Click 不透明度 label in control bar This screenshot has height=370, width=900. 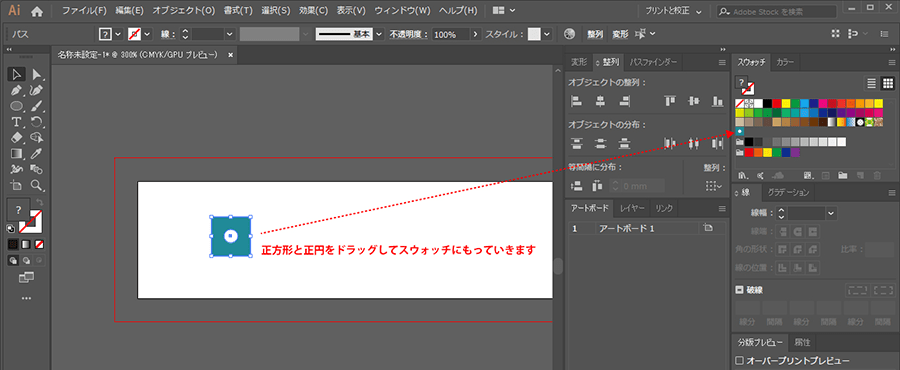coord(408,34)
